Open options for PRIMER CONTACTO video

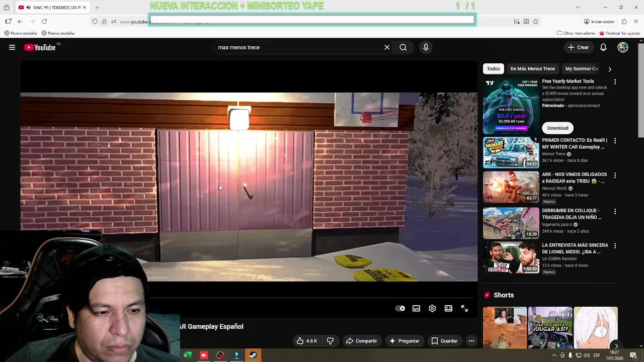[615, 141]
